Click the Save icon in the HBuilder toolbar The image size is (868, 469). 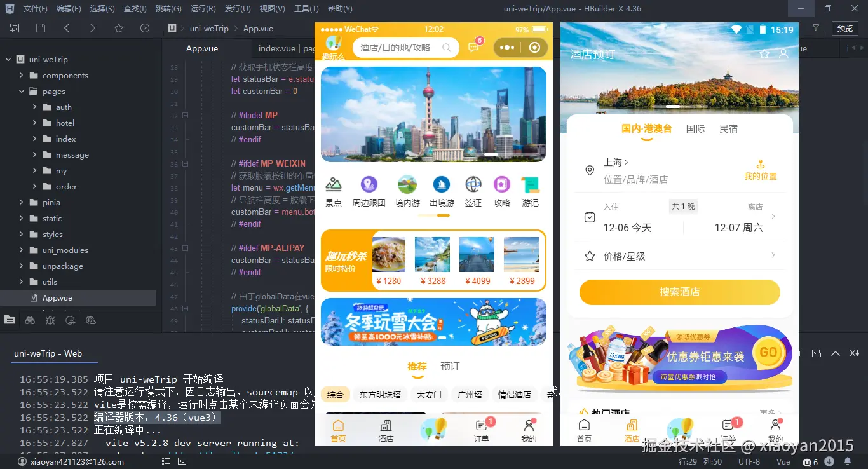click(40, 28)
